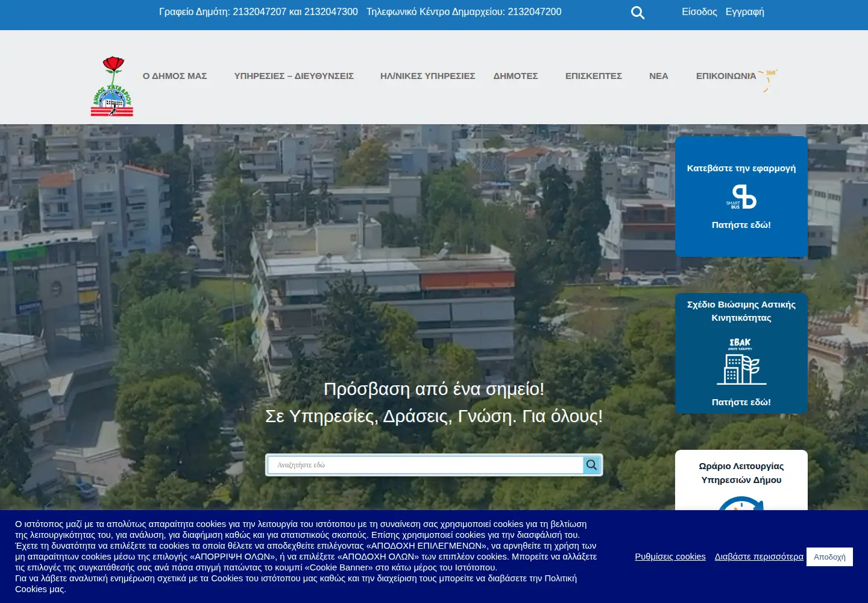Open the ΣΒΑΚ building icon

(741, 361)
